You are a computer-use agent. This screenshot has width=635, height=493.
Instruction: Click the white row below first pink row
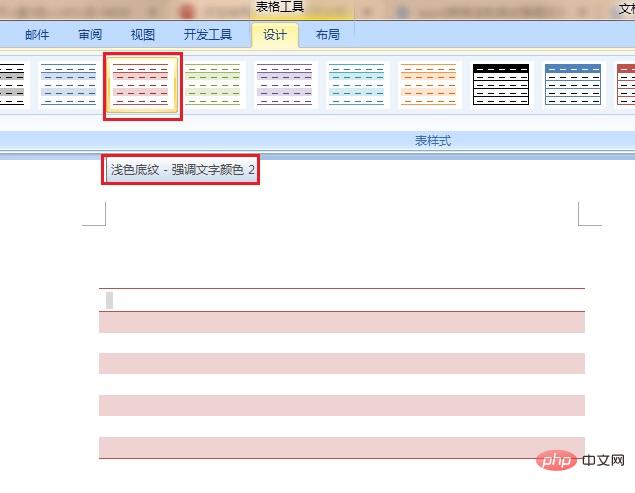tap(341, 343)
